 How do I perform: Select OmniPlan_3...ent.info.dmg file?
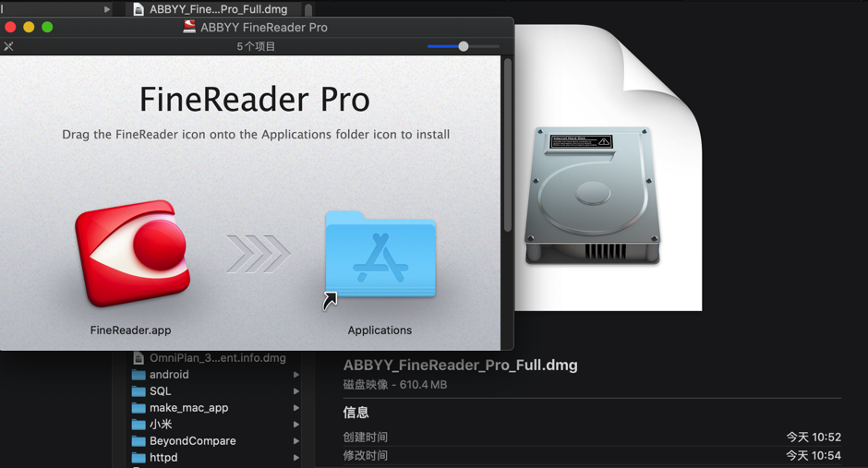217,358
